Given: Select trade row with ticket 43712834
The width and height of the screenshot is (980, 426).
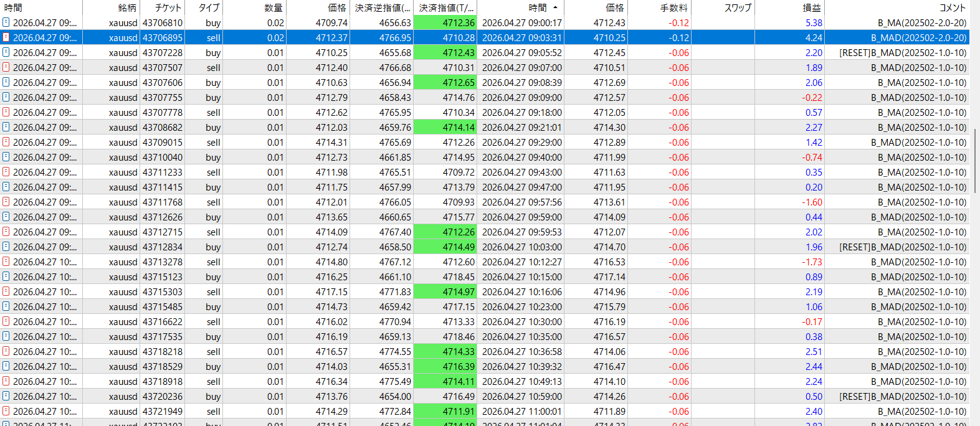Looking at the screenshot, I should point(485,247).
